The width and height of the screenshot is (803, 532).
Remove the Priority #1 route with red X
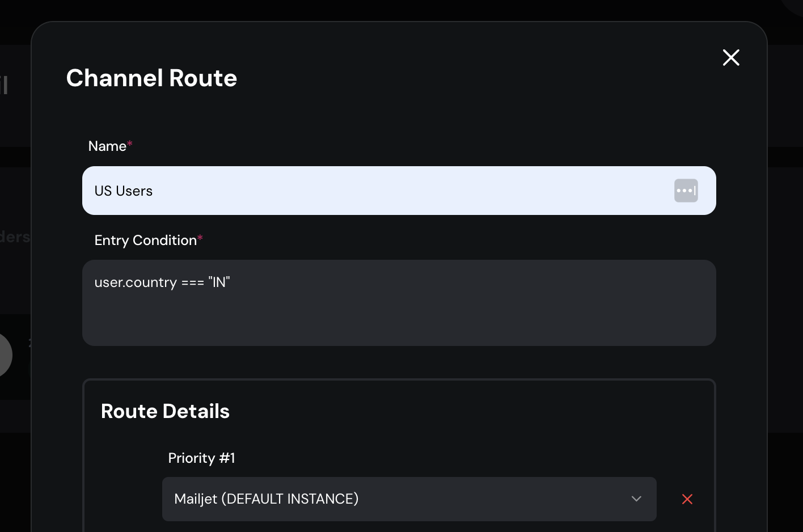(687, 499)
